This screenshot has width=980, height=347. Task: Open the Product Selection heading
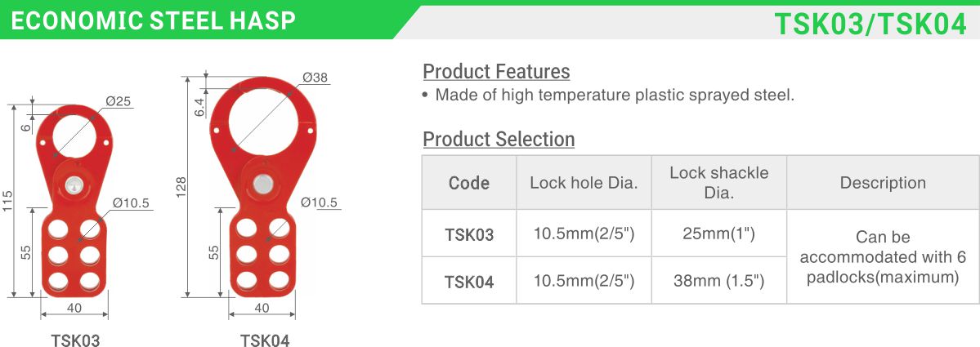coord(499,139)
